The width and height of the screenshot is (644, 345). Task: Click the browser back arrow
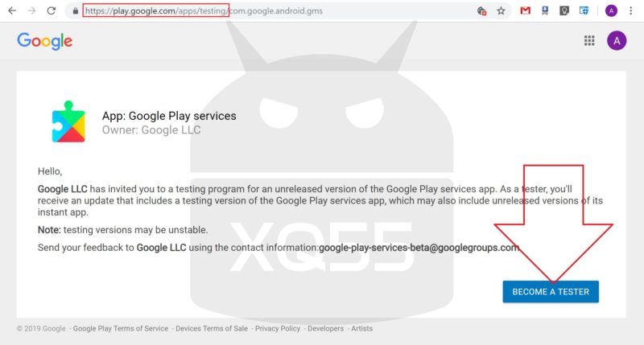(11, 11)
